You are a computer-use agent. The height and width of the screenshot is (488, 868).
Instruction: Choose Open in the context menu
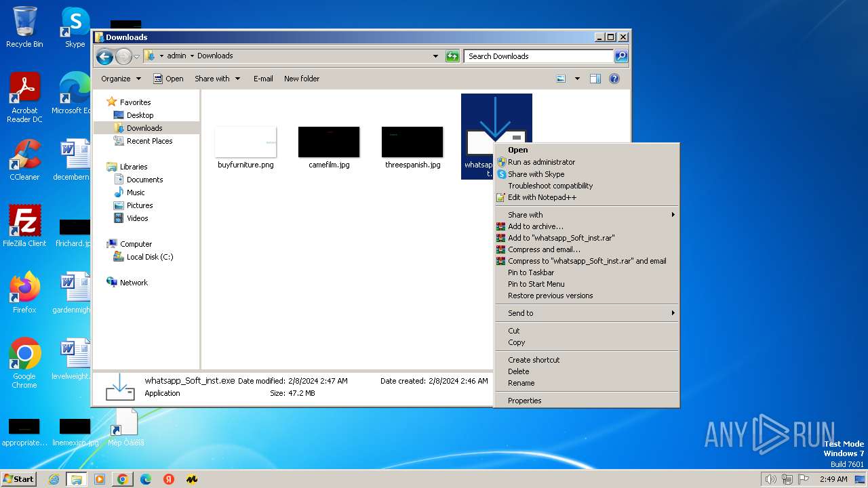coord(587,150)
